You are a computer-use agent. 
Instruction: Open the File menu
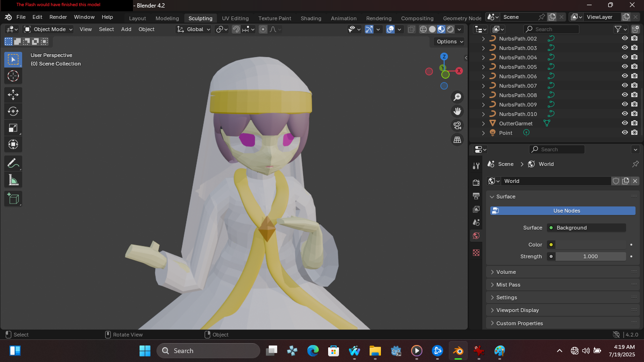21,17
